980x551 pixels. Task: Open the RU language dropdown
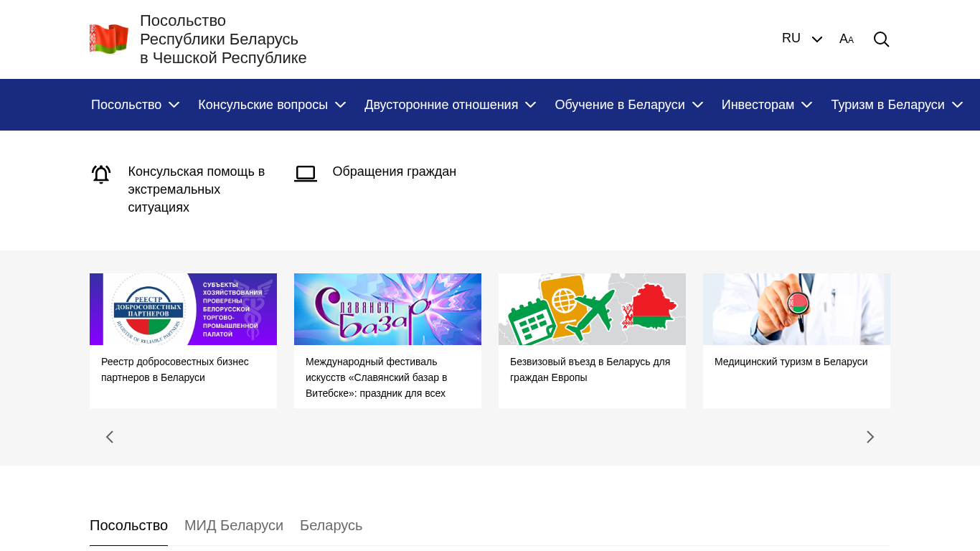click(x=802, y=39)
